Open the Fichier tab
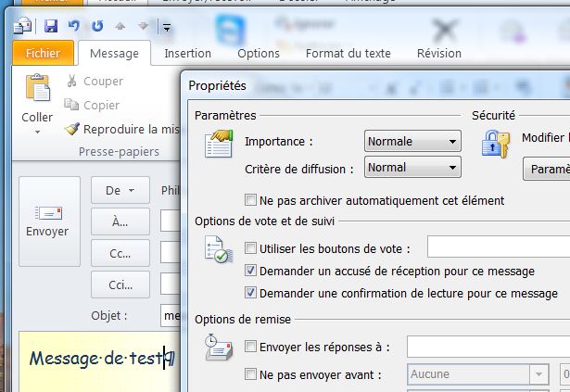Image resolution: width=570 pixels, height=392 pixels. [43, 53]
